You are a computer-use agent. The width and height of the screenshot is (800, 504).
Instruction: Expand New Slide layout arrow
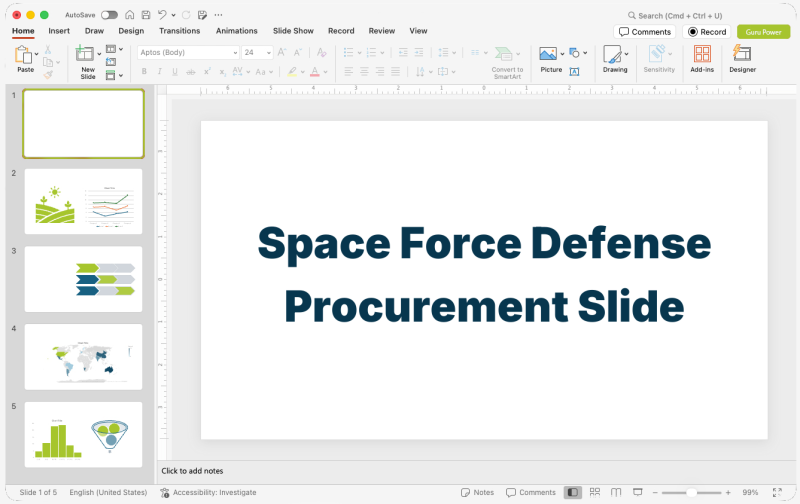point(99,54)
